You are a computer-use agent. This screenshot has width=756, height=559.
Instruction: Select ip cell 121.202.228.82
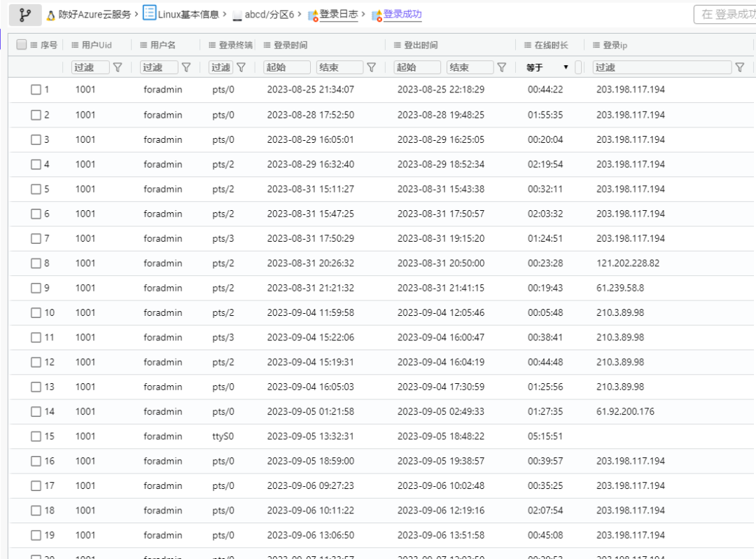tap(628, 263)
